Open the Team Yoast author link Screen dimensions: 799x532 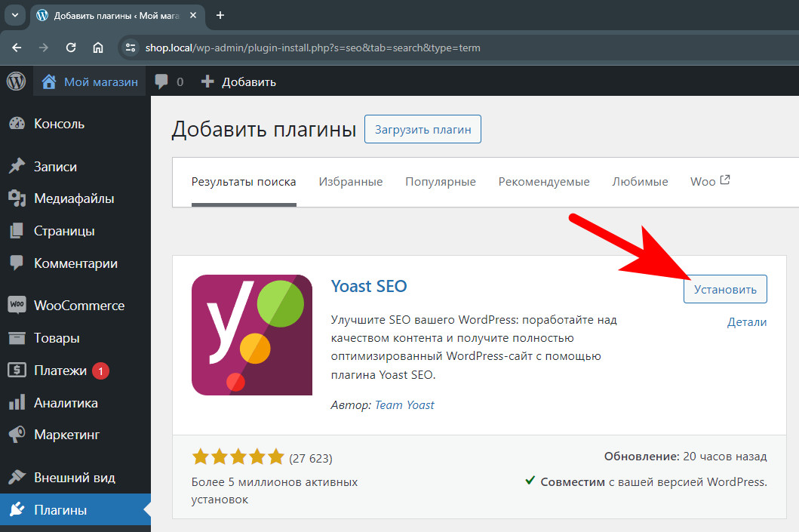(404, 405)
